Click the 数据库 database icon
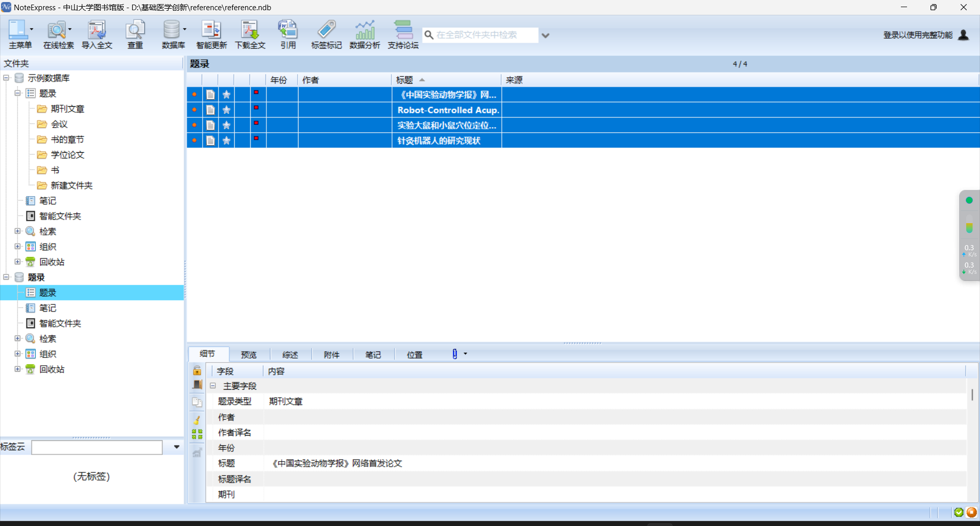 pyautogui.click(x=171, y=30)
